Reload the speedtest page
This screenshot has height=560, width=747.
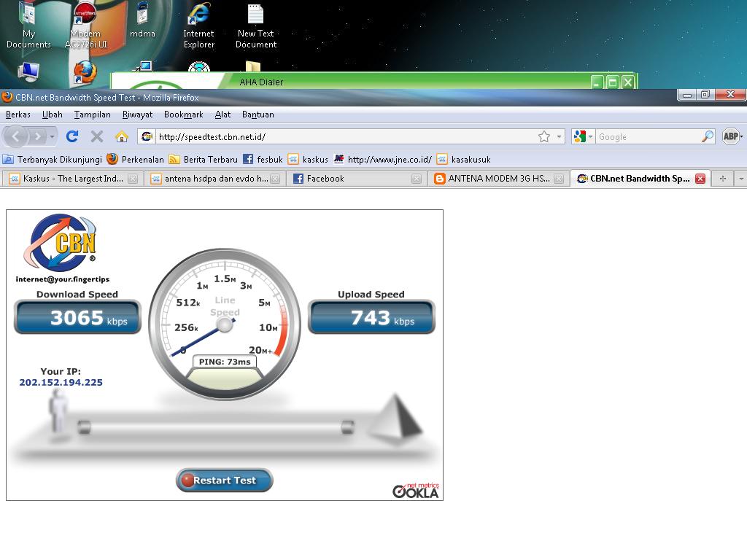click(x=72, y=136)
